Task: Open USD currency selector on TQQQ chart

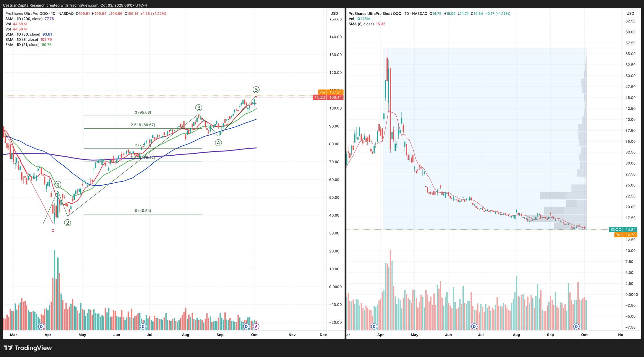Action: coord(334,14)
